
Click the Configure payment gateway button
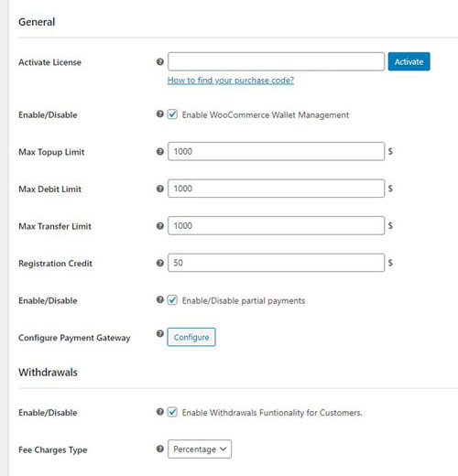click(191, 337)
